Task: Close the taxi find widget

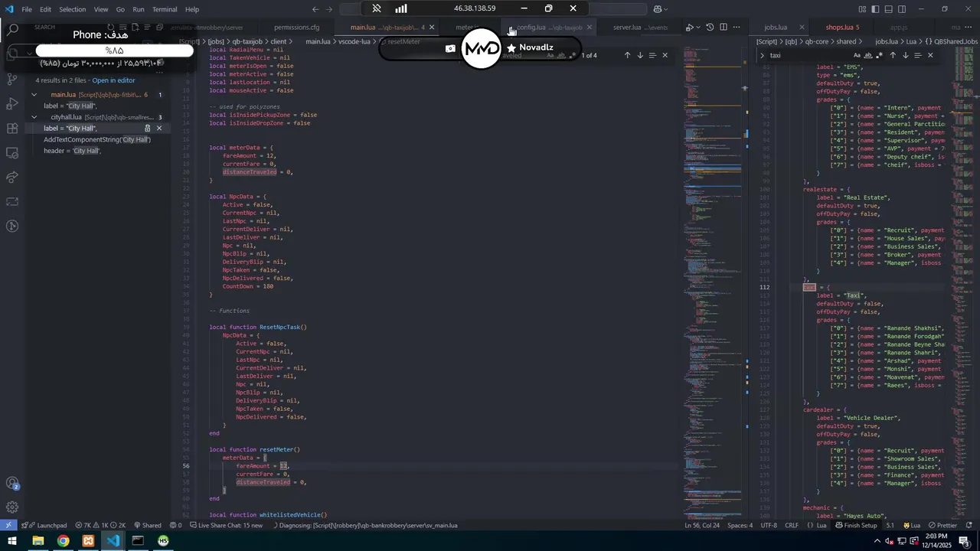Action: pyautogui.click(x=930, y=55)
